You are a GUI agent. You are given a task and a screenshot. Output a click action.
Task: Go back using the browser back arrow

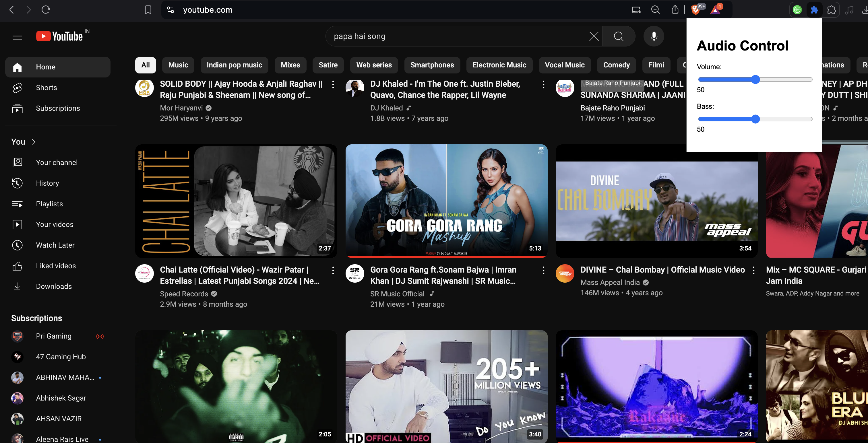12,10
